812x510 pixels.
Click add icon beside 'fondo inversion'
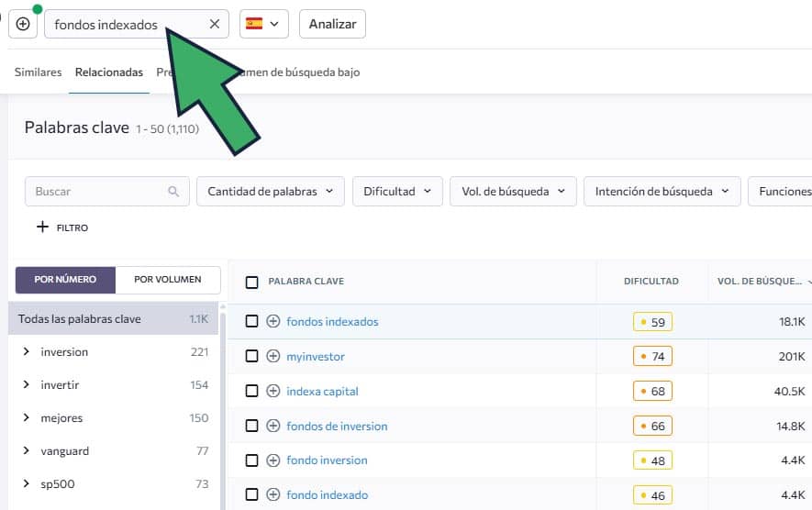point(273,460)
